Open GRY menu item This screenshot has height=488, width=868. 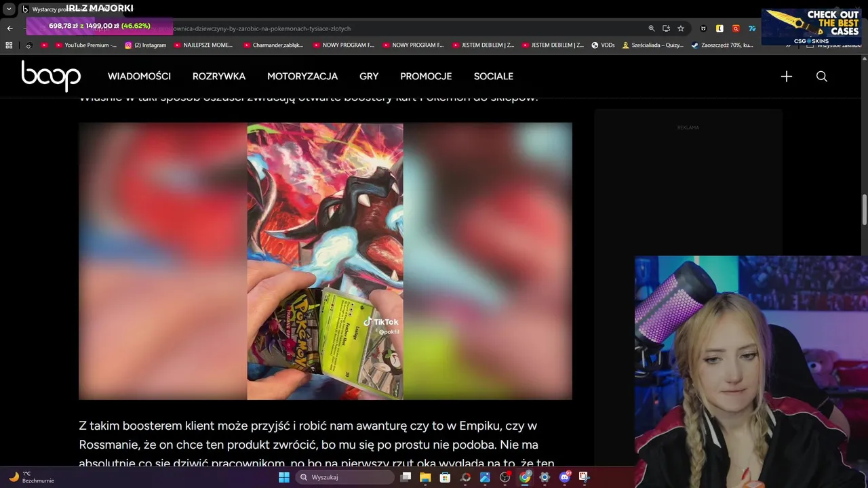[369, 77]
